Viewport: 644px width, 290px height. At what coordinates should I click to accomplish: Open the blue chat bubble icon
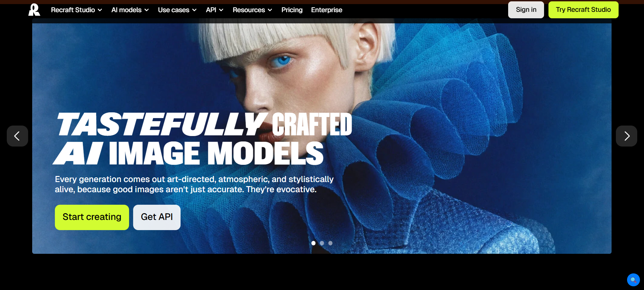pyautogui.click(x=633, y=280)
